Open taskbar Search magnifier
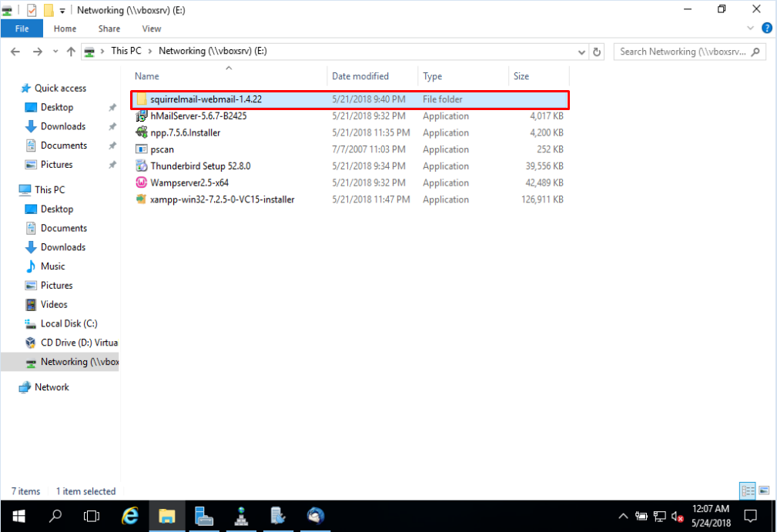This screenshot has width=777, height=532. point(55,517)
